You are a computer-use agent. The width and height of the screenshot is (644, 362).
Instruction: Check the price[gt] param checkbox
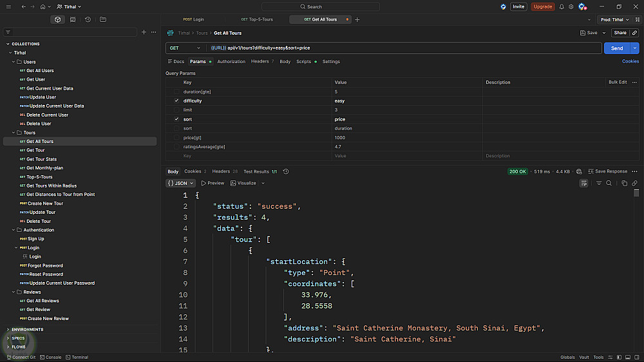(x=176, y=137)
